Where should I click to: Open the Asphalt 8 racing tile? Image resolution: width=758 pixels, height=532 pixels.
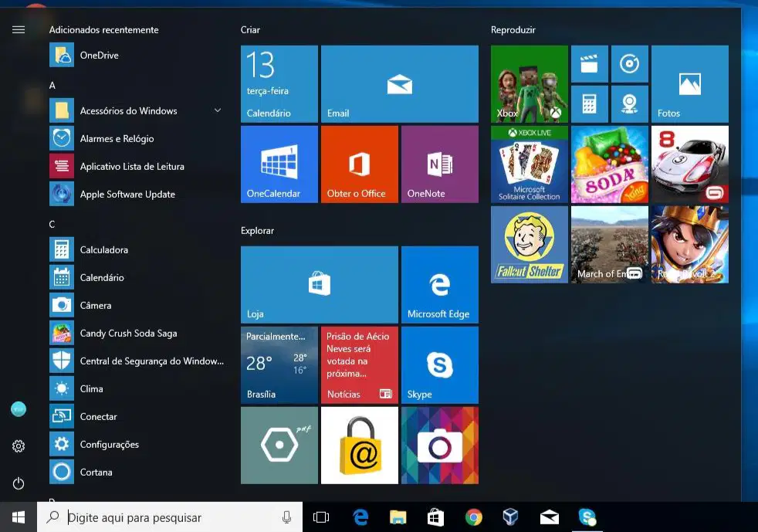click(x=690, y=164)
